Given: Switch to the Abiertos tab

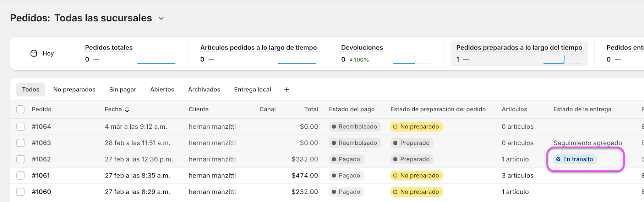Looking at the screenshot, I should click(162, 90).
